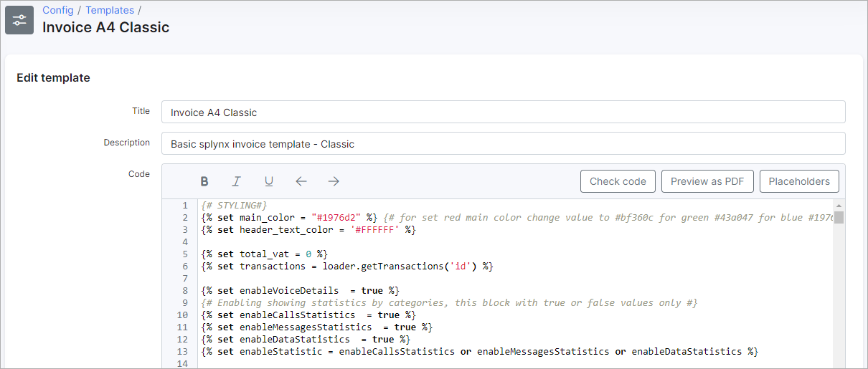Click the Config sliders icon in header
This screenshot has width=868, height=369.
pos(19,20)
